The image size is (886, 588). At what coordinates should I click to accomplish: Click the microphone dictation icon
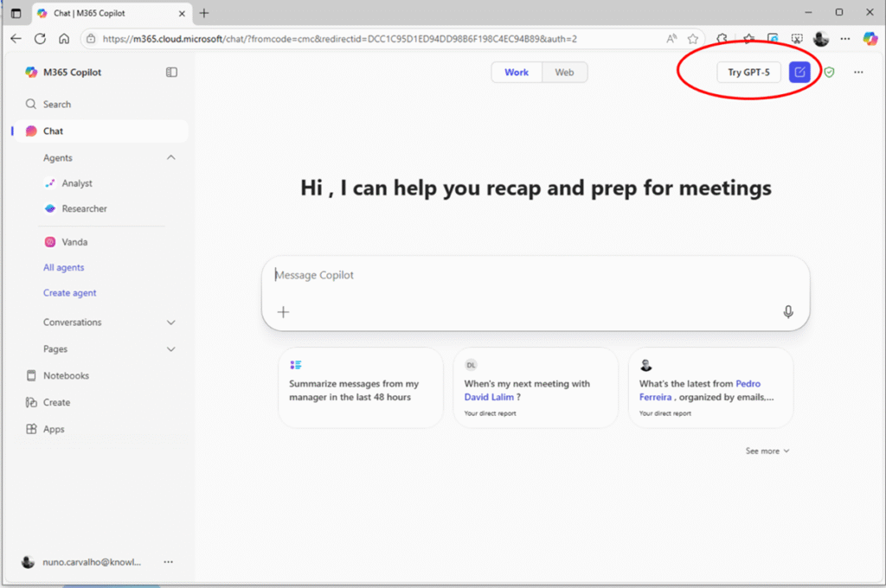[788, 312]
